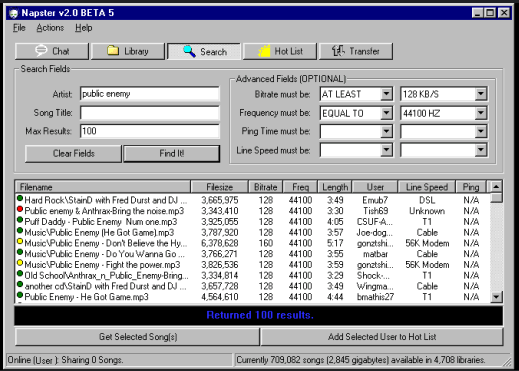Image resolution: width=519 pixels, height=371 pixels.
Task: Switch to the Hot List tab
Action: pos(280,51)
